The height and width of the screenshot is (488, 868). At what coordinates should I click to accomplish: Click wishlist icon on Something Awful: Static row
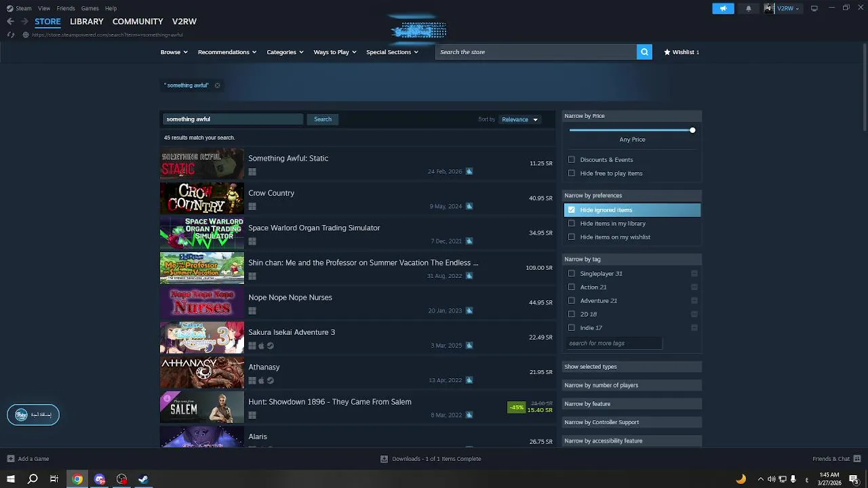pos(469,171)
